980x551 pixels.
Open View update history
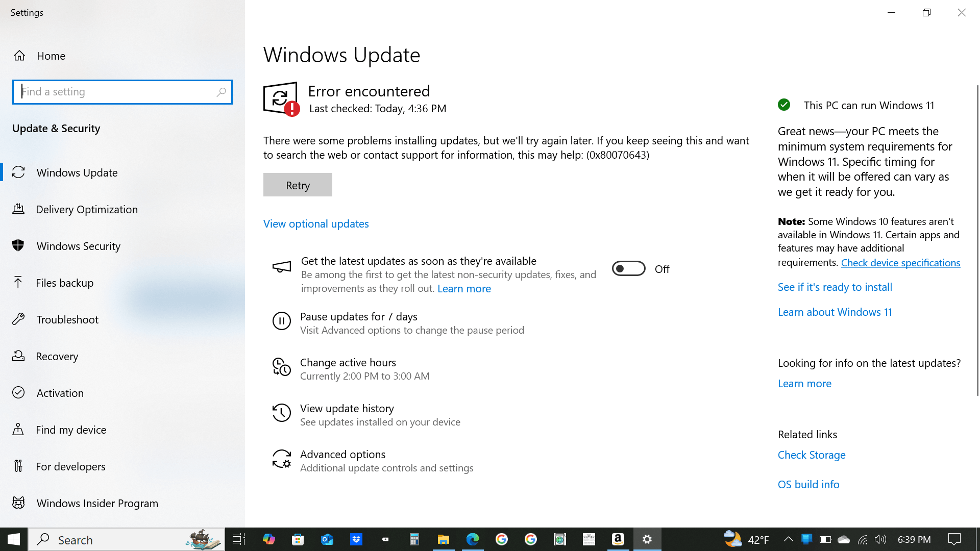(x=366, y=414)
